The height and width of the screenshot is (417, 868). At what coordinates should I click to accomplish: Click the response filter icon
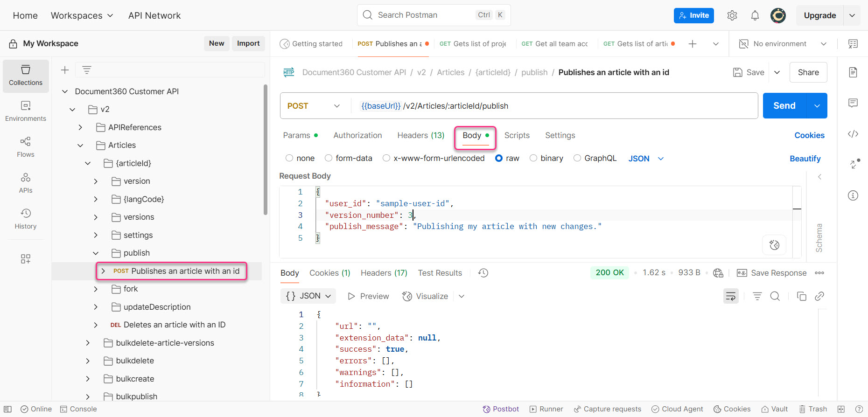(757, 296)
